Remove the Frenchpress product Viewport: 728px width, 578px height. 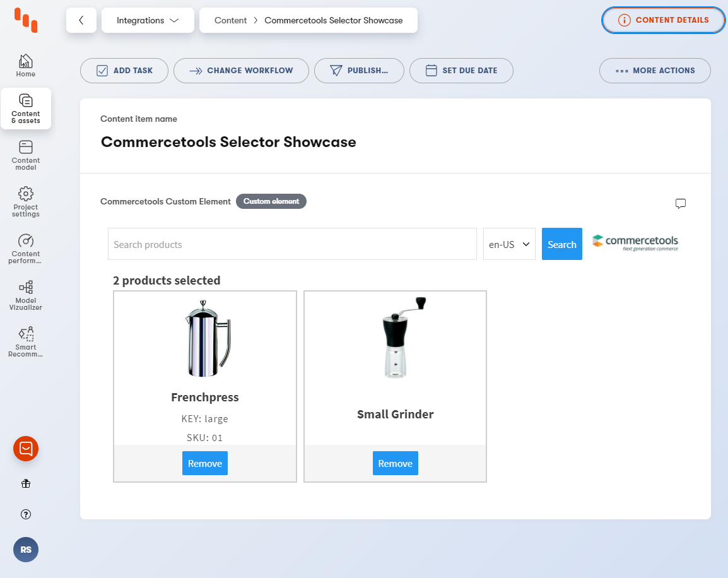[x=205, y=463]
